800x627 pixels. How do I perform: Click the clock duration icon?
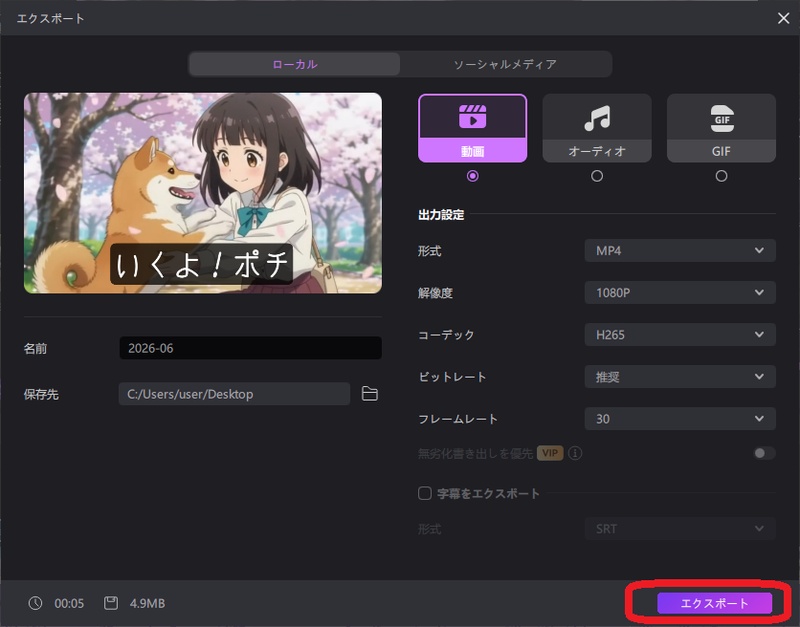35,603
